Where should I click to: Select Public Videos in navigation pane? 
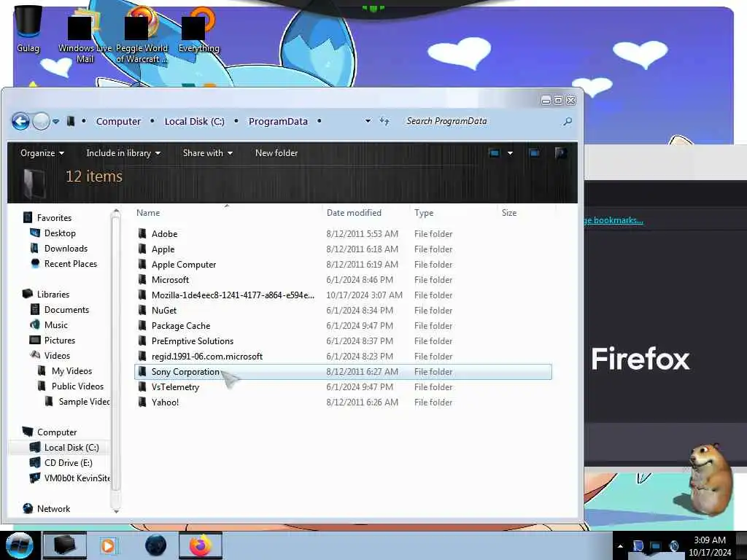tap(77, 386)
